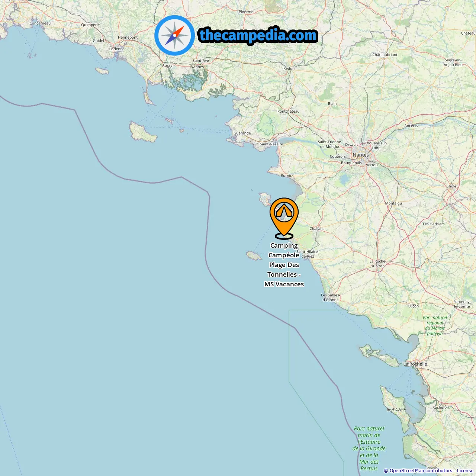This screenshot has width=476, height=476.
Task: Select the La Rochelle city label
Action: coord(415,364)
